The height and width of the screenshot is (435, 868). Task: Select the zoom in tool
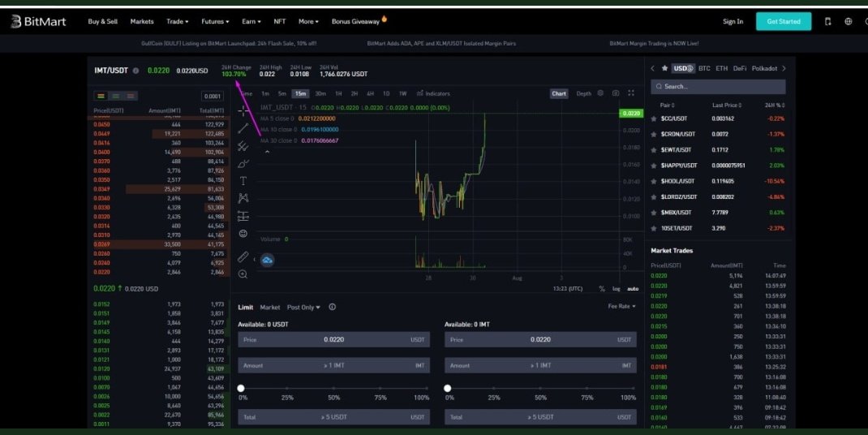[243, 274]
